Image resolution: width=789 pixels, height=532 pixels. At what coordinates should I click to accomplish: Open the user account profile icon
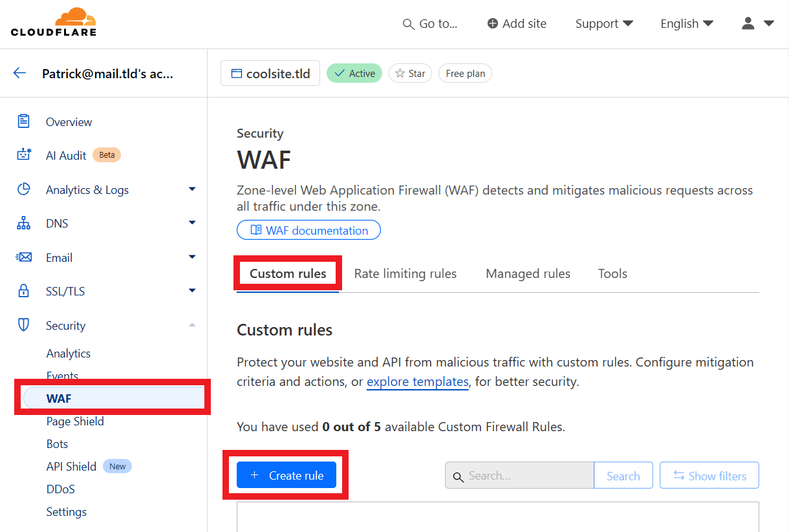[748, 23]
